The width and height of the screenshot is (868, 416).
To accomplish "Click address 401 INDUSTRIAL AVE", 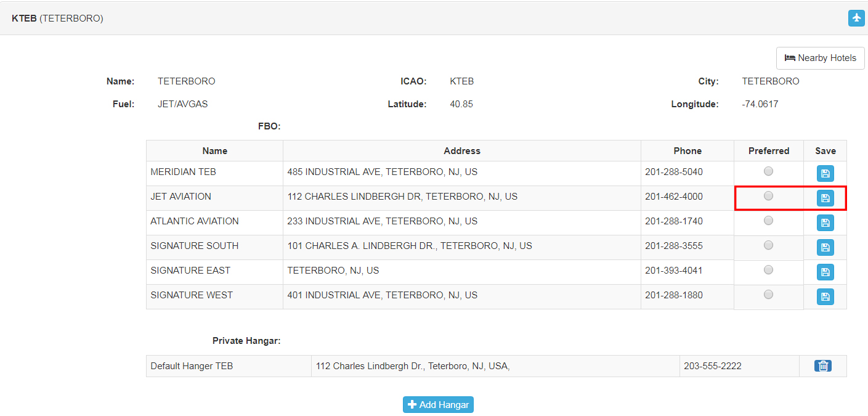I will coord(383,295).
